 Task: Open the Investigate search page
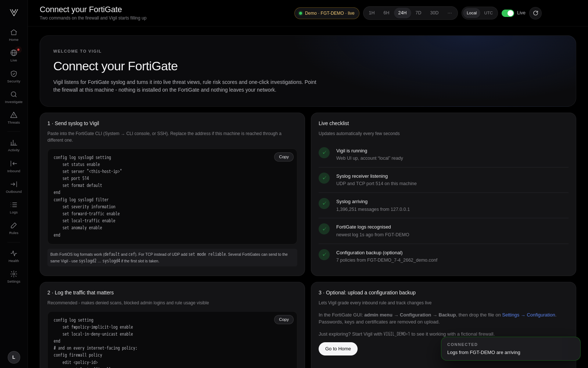(14, 97)
